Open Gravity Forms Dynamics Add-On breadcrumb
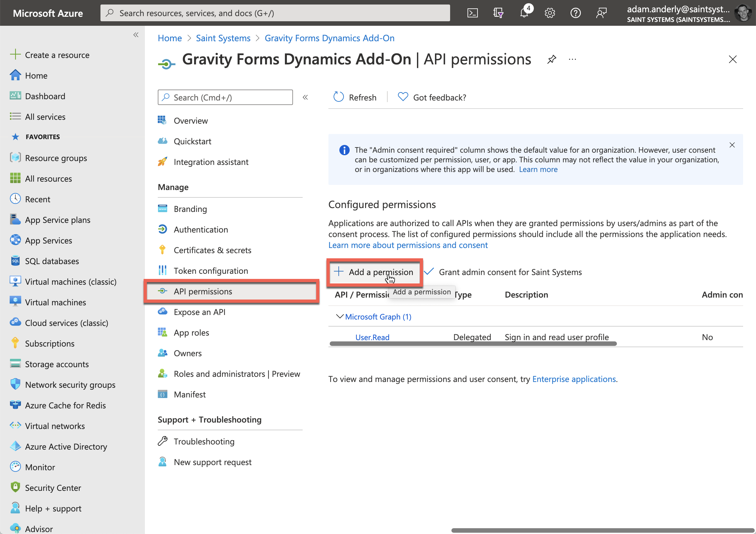 point(330,38)
